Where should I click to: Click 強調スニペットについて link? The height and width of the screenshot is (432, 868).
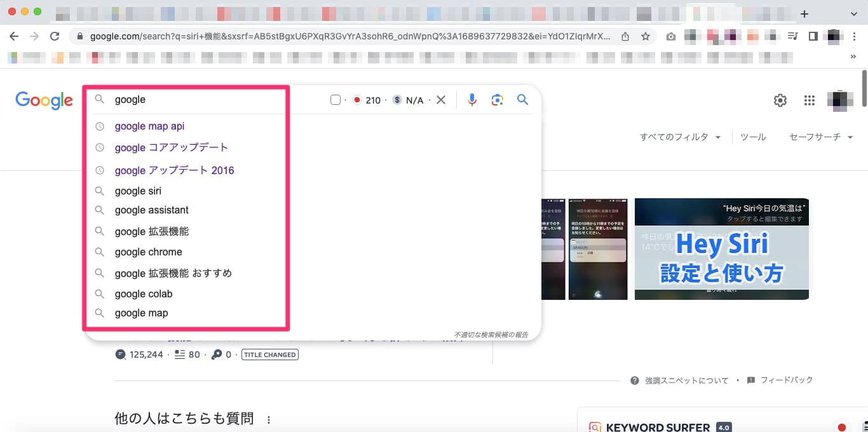686,381
